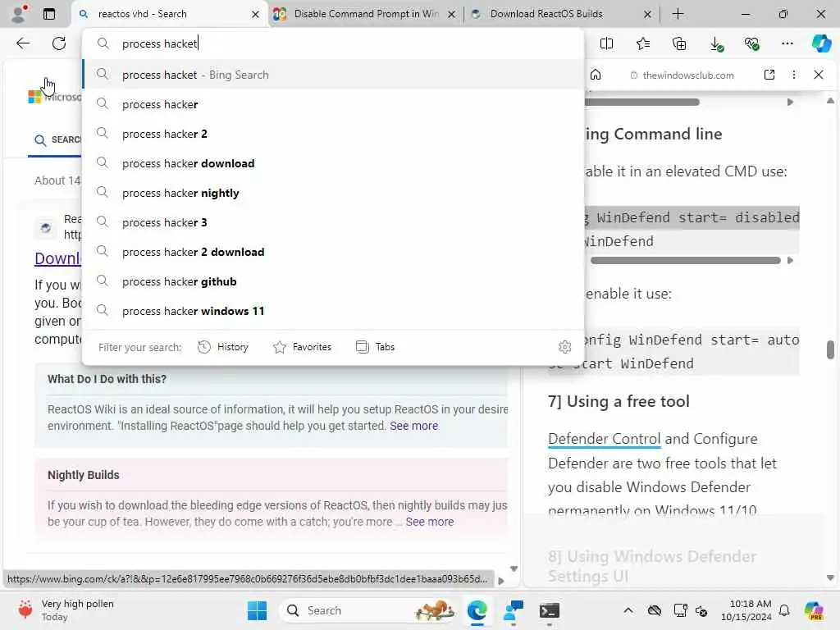The width and height of the screenshot is (840, 630).
Task: Click the network tray icon
Action: tap(680, 610)
